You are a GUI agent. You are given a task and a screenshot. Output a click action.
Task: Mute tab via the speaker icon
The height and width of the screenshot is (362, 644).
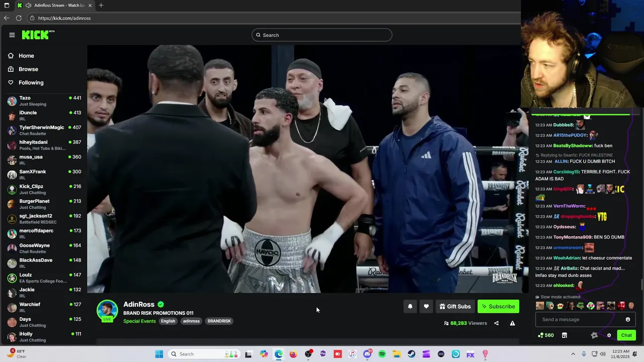click(28, 5)
